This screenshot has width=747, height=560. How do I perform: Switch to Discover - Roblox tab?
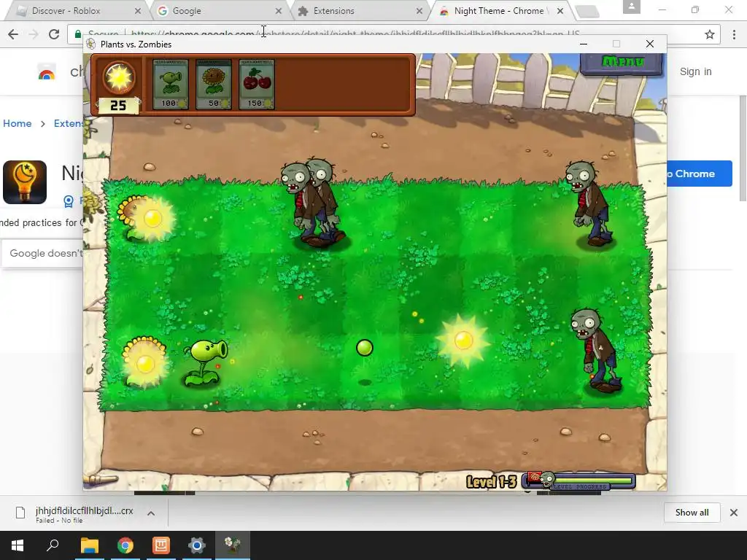[76, 10]
